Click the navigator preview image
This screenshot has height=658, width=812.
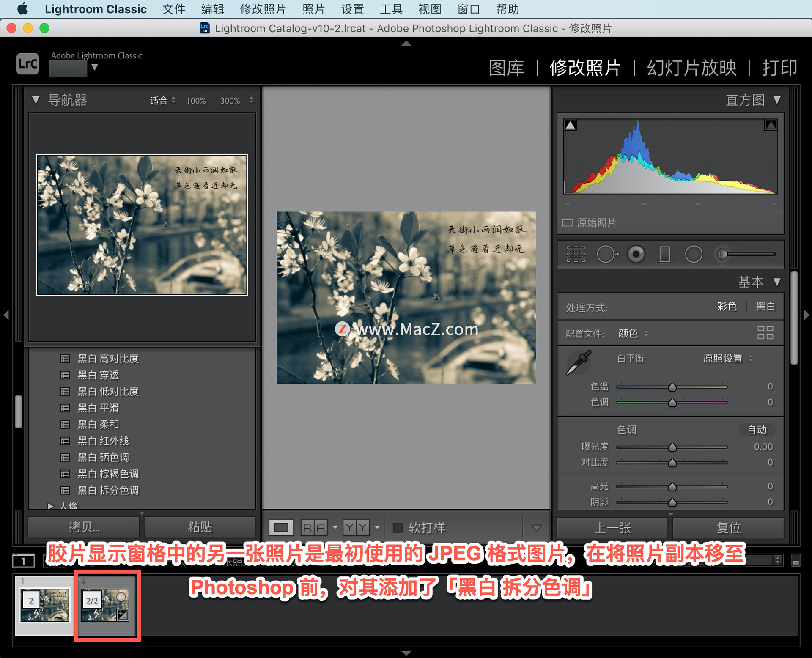pyautogui.click(x=142, y=225)
